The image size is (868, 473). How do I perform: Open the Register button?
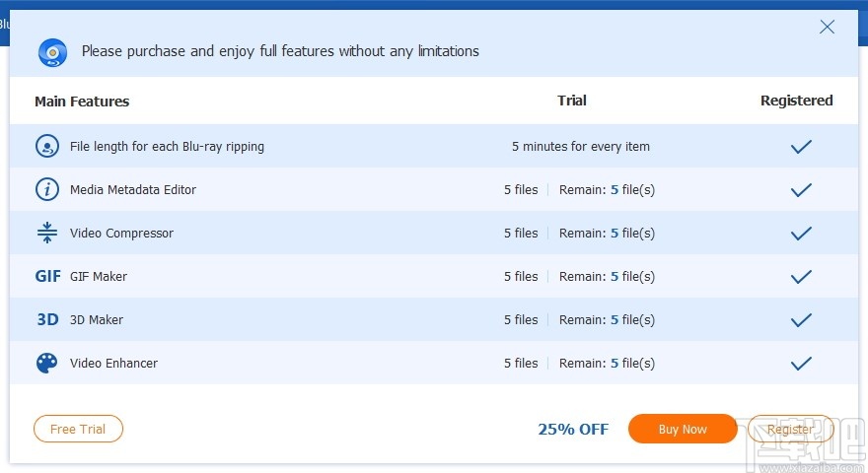pyautogui.click(x=790, y=430)
